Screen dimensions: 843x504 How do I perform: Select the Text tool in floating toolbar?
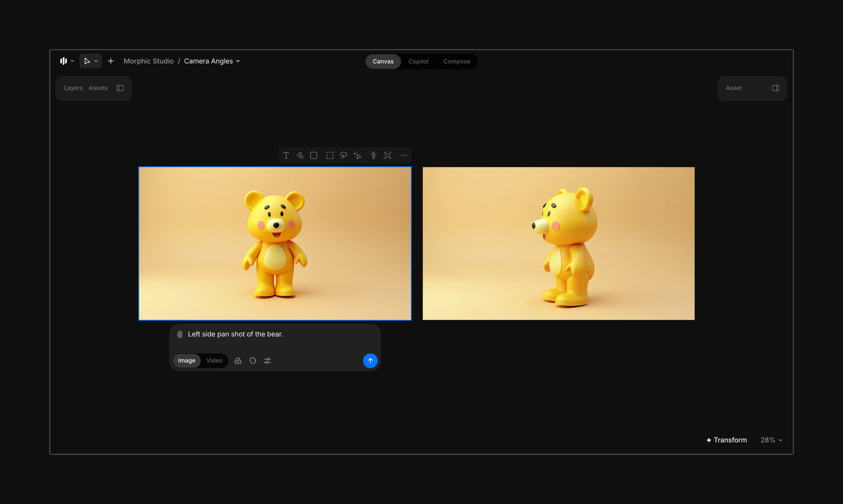pyautogui.click(x=286, y=156)
